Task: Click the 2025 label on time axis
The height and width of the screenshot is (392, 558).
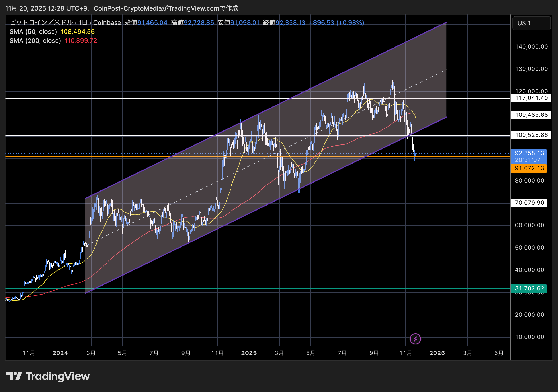Action: pos(249,353)
